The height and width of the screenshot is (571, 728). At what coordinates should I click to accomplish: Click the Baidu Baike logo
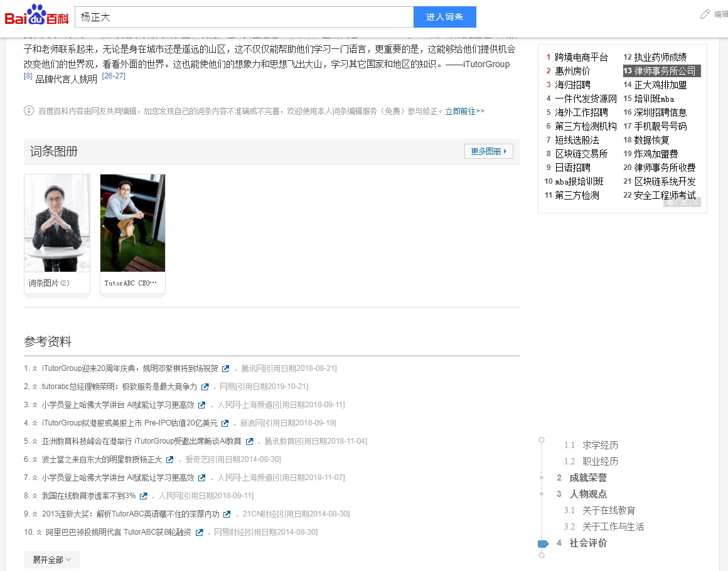point(36,15)
